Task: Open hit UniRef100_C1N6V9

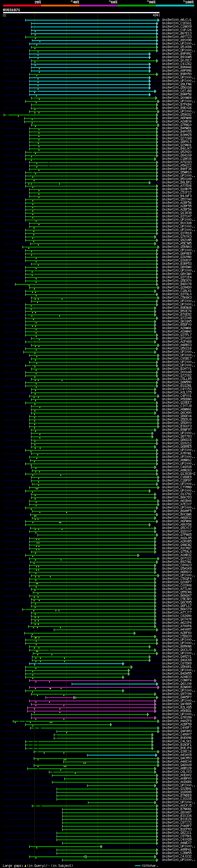Action: click(x=176, y=27)
